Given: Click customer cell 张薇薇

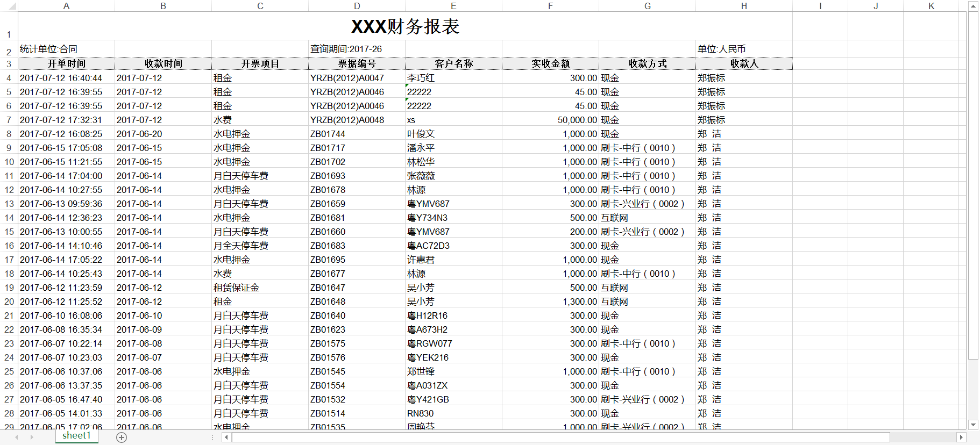Looking at the screenshot, I should (x=453, y=176).
